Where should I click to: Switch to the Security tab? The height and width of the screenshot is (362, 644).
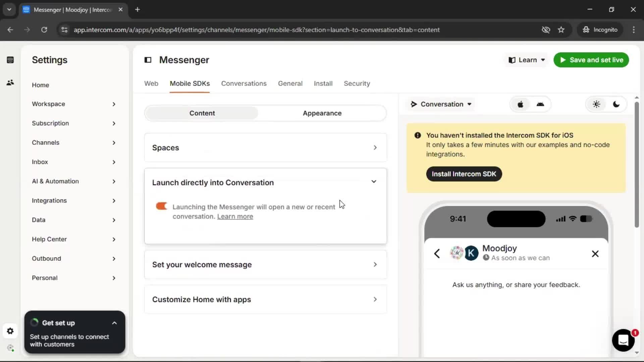pyautogui.click(x=357, y=83)
